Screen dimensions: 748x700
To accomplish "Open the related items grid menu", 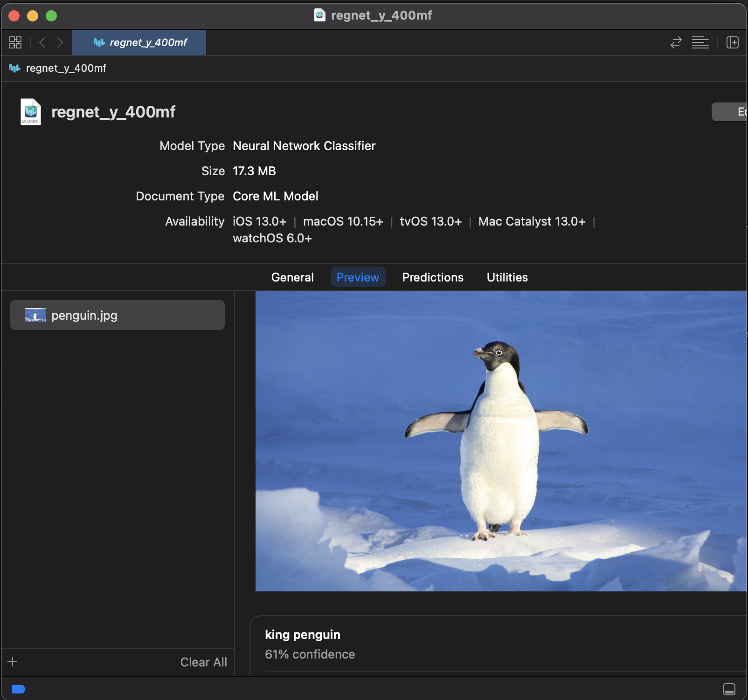I will 15,42.
